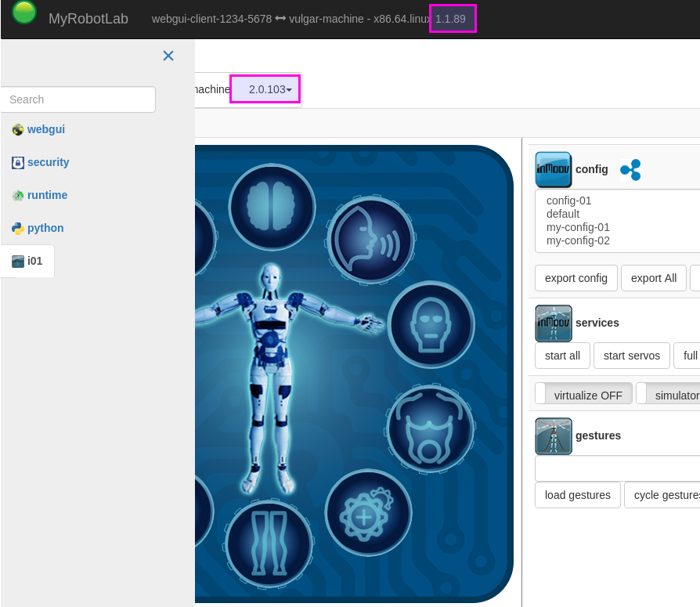Screen dimensions: 700x607
Task: Click the InMoov config logo icon
Action: point(554,170)
